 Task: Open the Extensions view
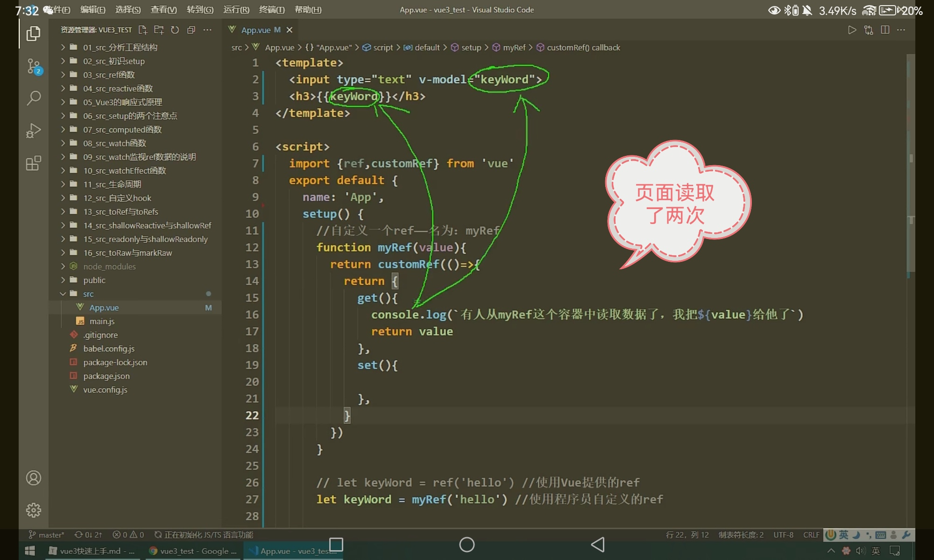(34, 163)
